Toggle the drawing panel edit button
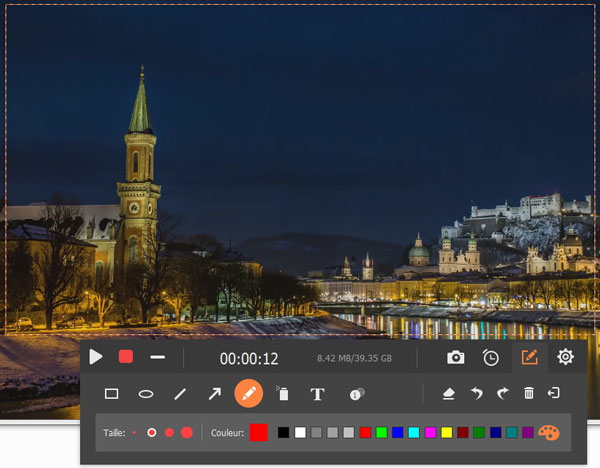Image resolution: width=600 pixels, height=468 pixels. [x=529, y=357]
